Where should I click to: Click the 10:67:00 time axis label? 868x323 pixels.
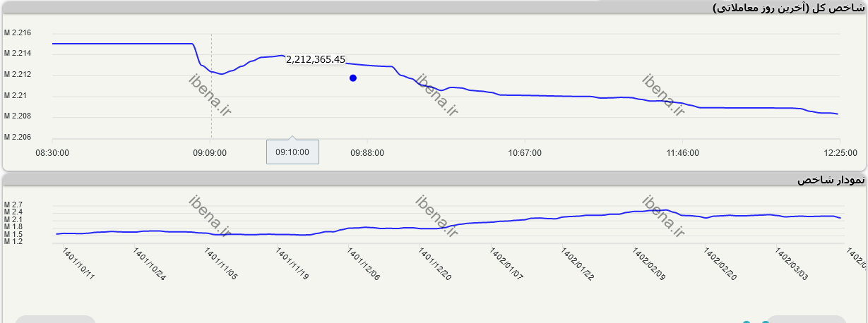[x=525, y=152]
